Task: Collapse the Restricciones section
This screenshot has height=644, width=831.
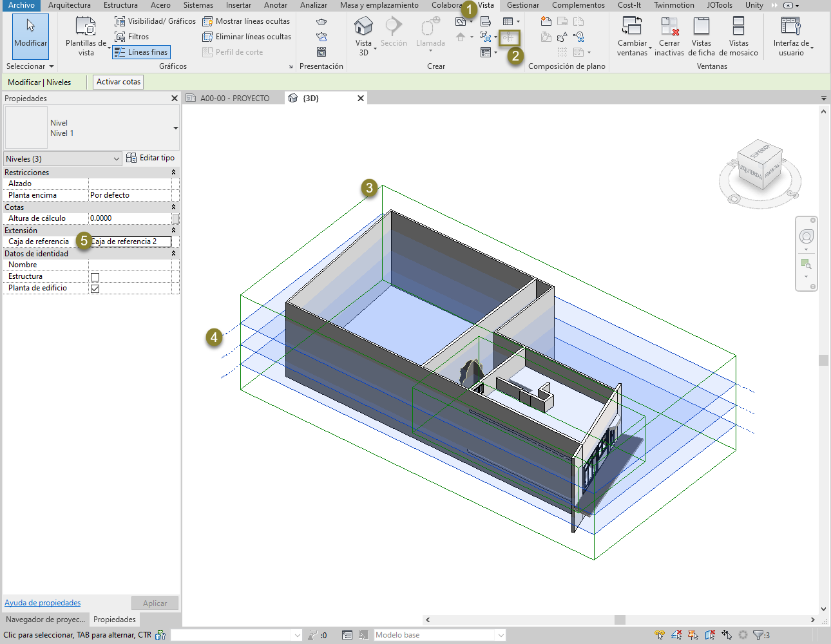Action: (173, 173)
